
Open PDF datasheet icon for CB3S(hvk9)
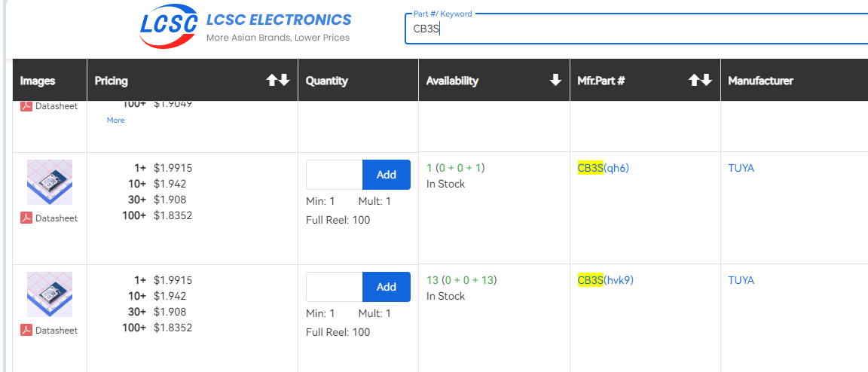coord(26,330)
